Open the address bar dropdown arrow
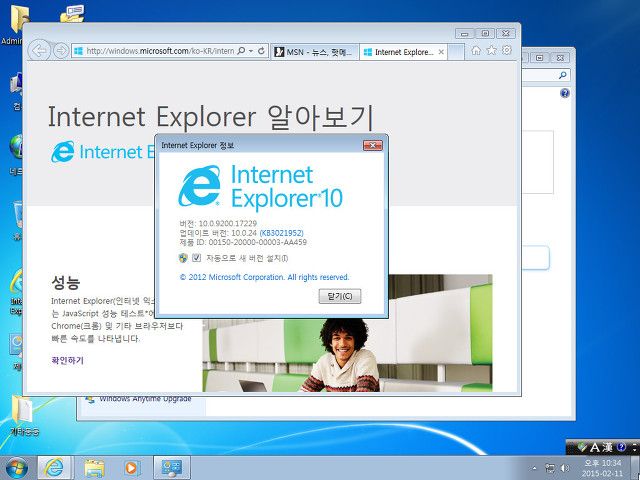The width and height of the screenshot is (640, 480). click(251, 51)
